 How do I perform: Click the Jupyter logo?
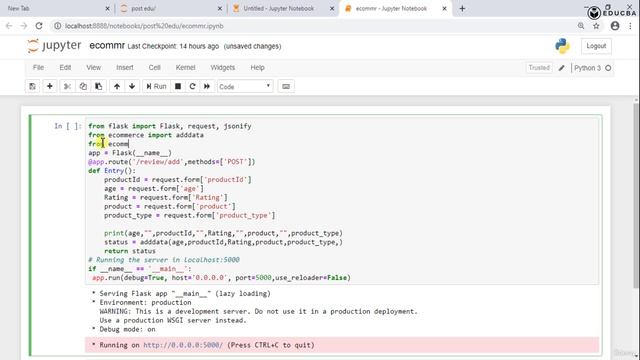pos(54,46)
